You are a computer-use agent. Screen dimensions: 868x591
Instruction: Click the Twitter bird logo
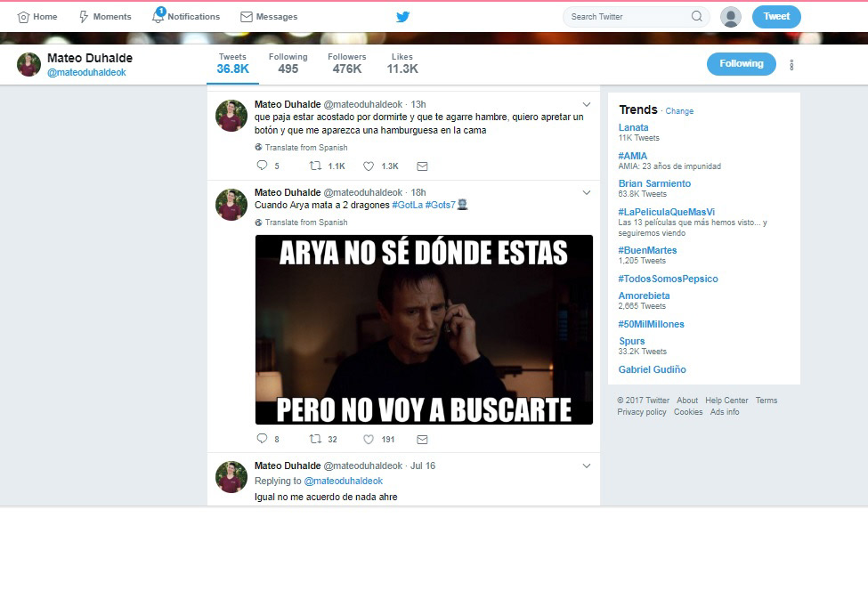pos(403,17)
